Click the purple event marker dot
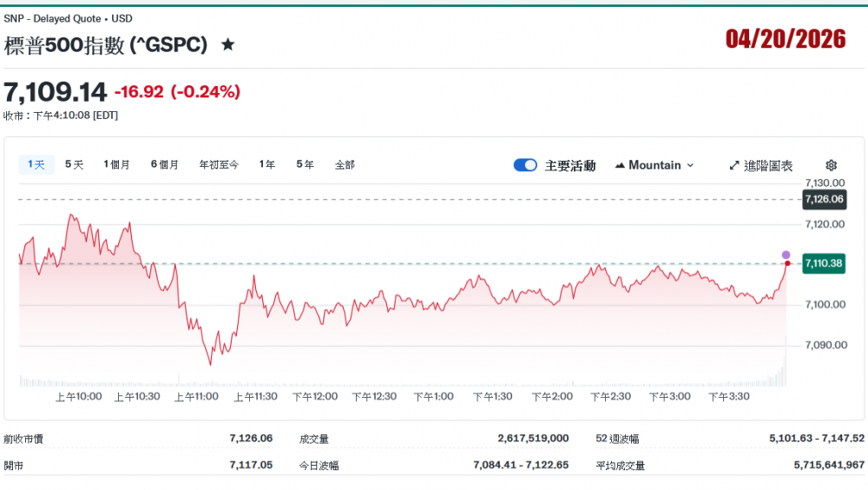This screenshot has width=868, height=490. (786, 255)
